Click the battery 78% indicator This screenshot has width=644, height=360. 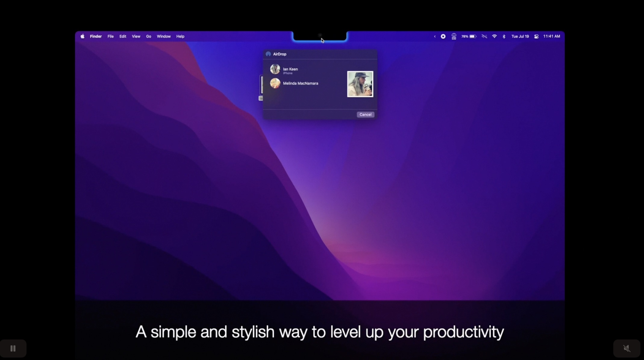pyautogui.click(x=469, y=36)
